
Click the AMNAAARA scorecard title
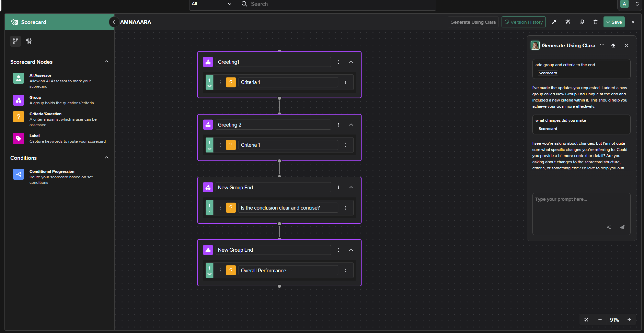click(135, 22)
